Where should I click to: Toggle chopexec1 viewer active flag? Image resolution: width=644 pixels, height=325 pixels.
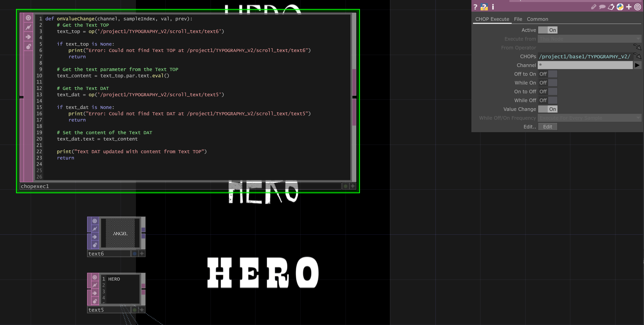(28, 18)
